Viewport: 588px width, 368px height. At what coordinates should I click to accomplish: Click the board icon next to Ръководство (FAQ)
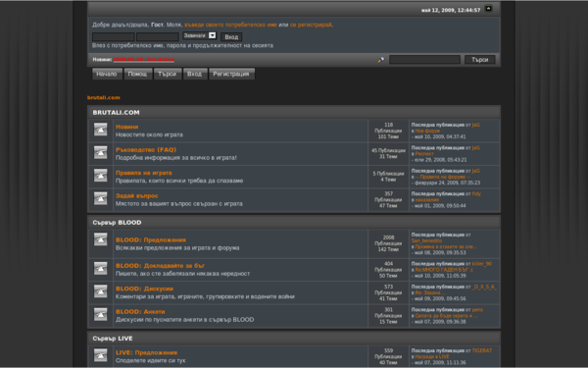click(101, 152)
